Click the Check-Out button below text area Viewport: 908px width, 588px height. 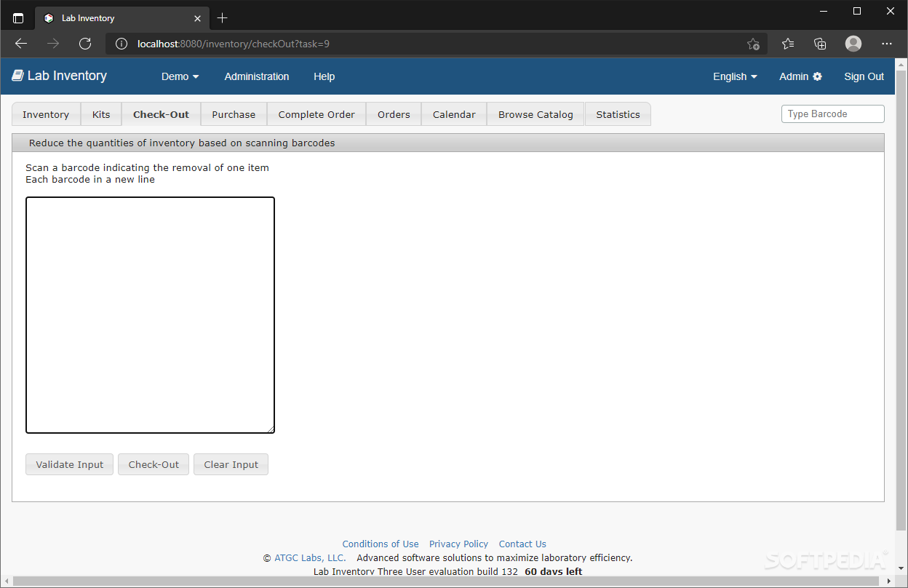point(154,464)
